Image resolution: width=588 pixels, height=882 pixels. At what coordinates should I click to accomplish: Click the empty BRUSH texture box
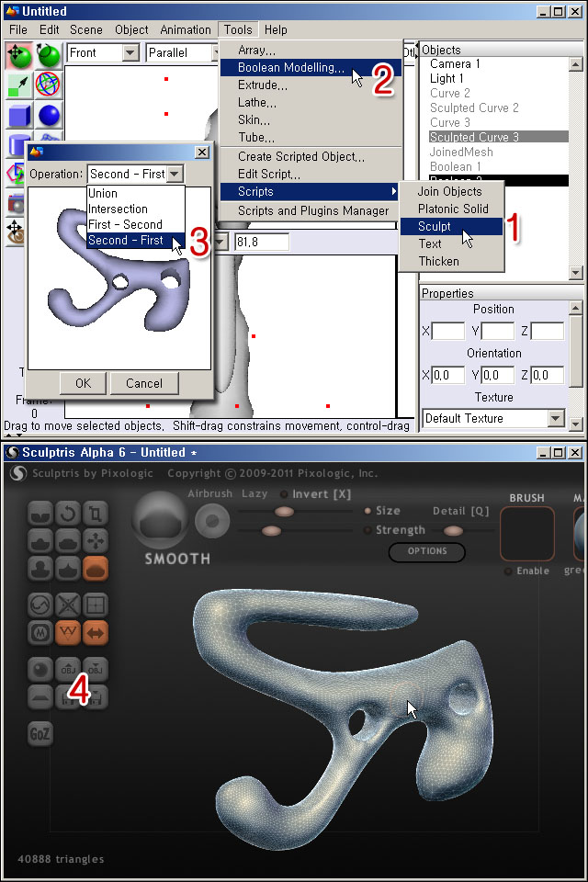point(527,534)
